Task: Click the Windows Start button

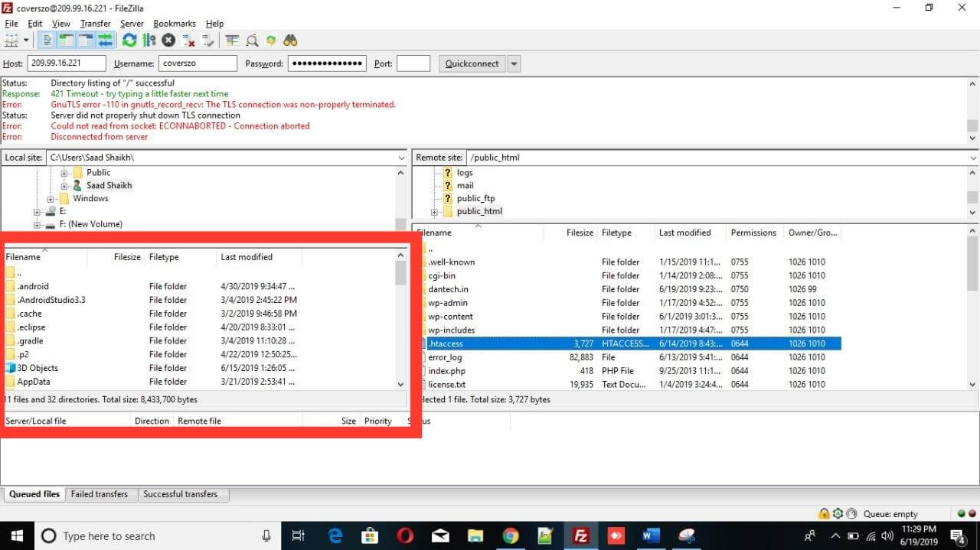Action: point(16,535)
